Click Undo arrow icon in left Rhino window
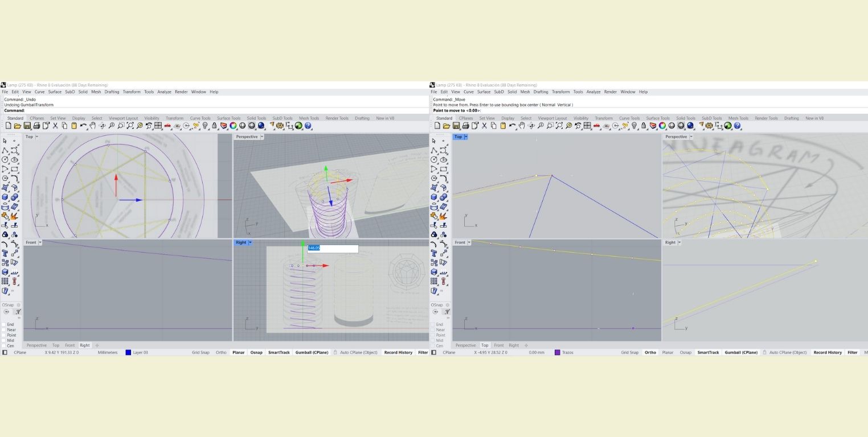The height and width of the screenshot is (437, 868). pos(83,126)
